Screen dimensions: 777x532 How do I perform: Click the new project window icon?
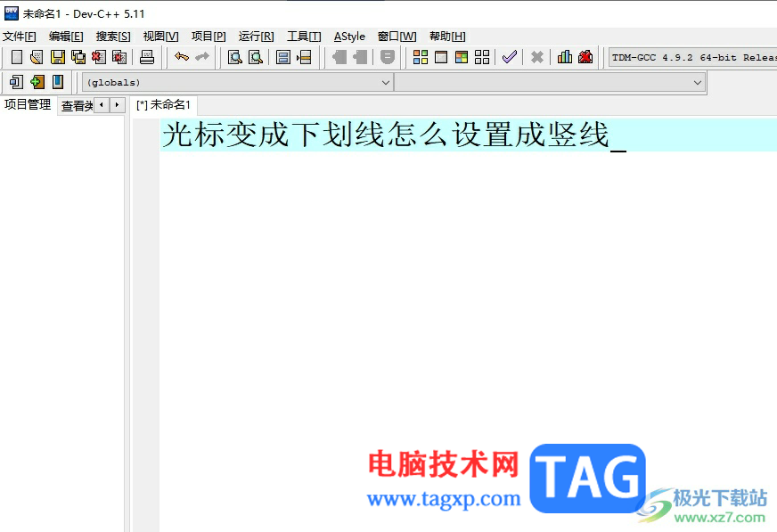point(16,82)
